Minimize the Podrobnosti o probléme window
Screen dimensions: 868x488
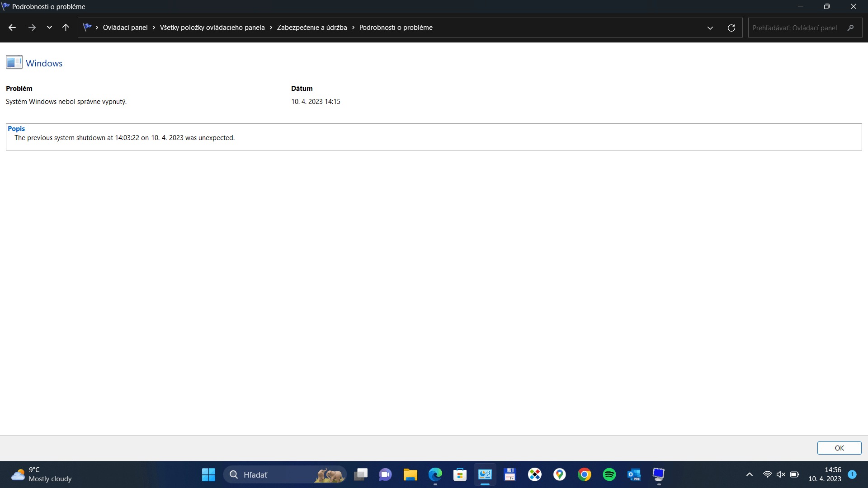point(800,6)
